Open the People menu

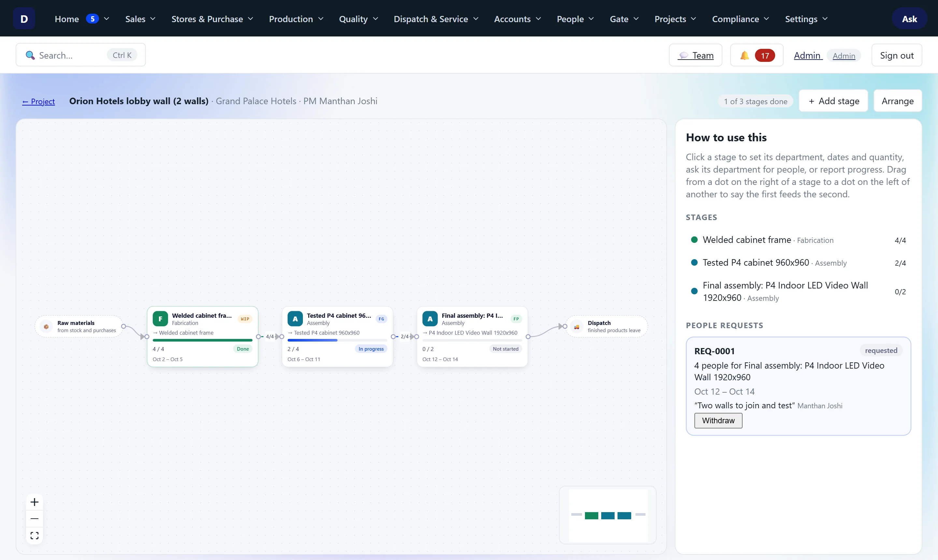click(576, 19)
